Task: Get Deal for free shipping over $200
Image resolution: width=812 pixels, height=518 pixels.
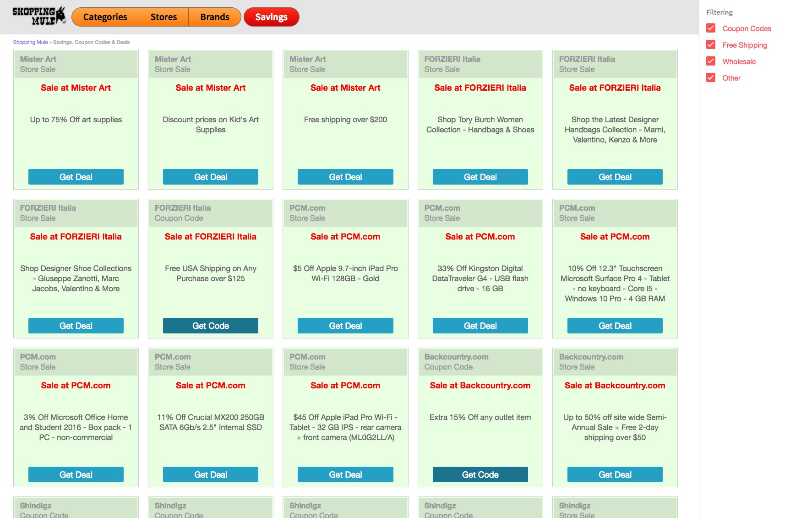Action: [x=345, y=177]
